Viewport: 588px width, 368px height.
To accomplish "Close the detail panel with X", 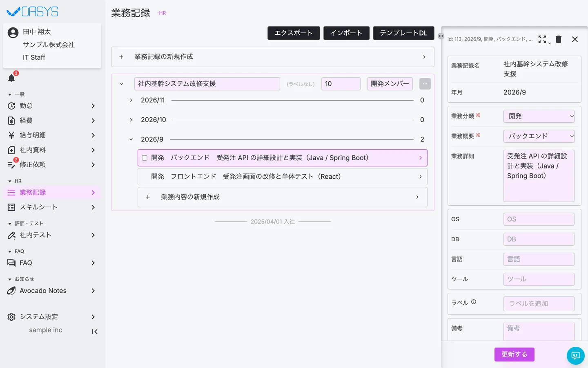I will 575,39.
